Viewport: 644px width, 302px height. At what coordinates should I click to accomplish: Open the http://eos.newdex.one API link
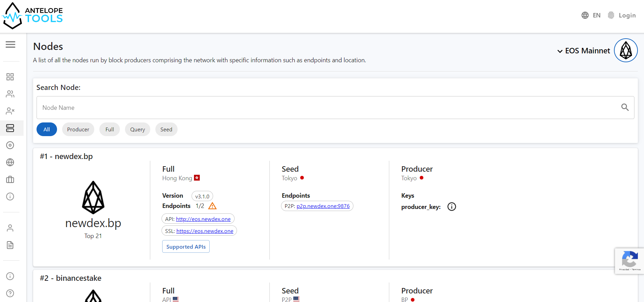[203, 219]
